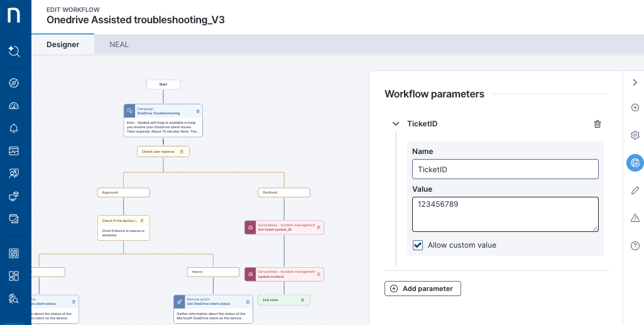Uncheck Allow custom value checkbox
This screenshot has width=644, height=325.
click(x=418, y=245)
